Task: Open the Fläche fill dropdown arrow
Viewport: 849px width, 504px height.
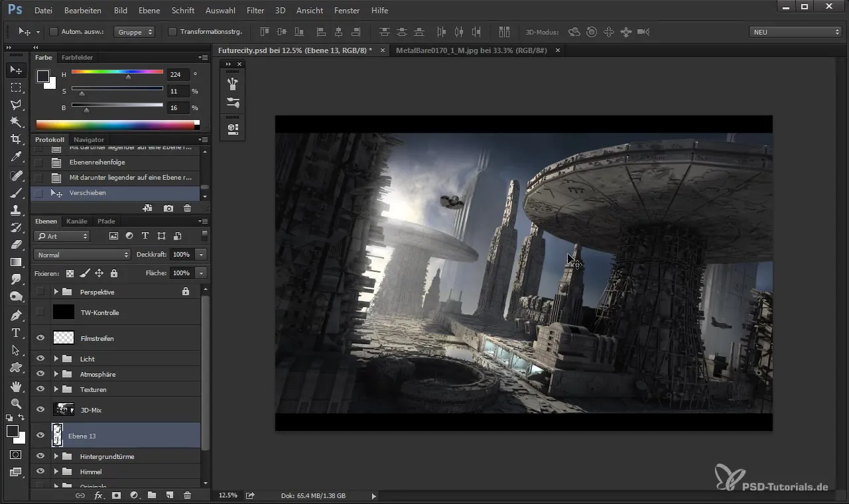Action: pyautogui.click(x=201, y=273)
